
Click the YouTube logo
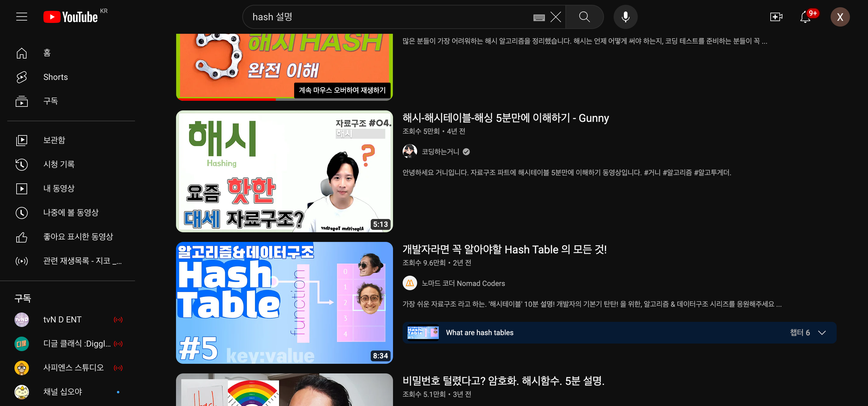71,17
